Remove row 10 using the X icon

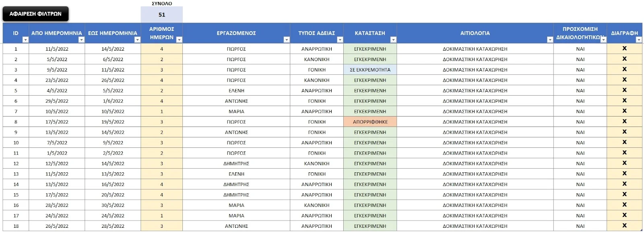(x=624, y=142)
